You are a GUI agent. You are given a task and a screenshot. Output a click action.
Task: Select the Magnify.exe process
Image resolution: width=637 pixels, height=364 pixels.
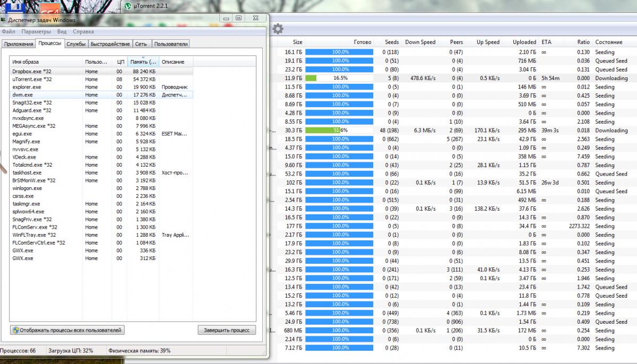101,142
